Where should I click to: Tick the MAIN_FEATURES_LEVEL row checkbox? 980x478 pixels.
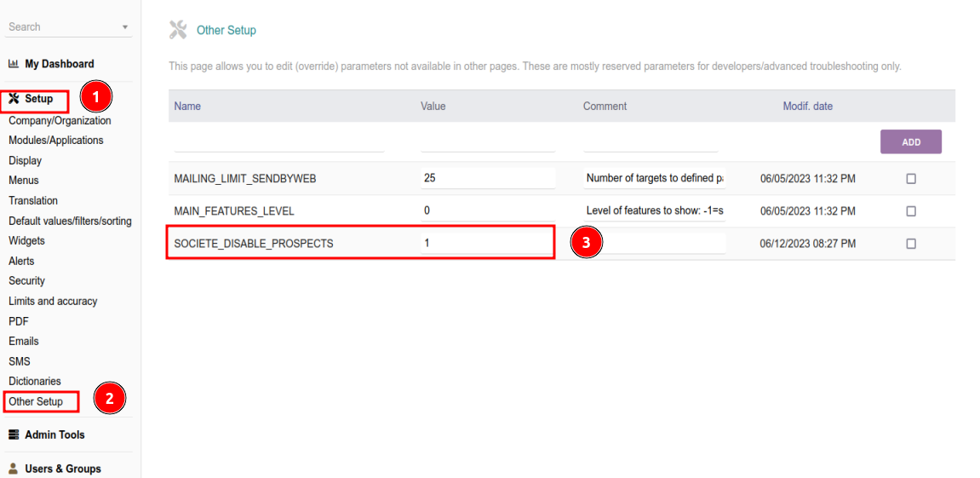[911, 211]
